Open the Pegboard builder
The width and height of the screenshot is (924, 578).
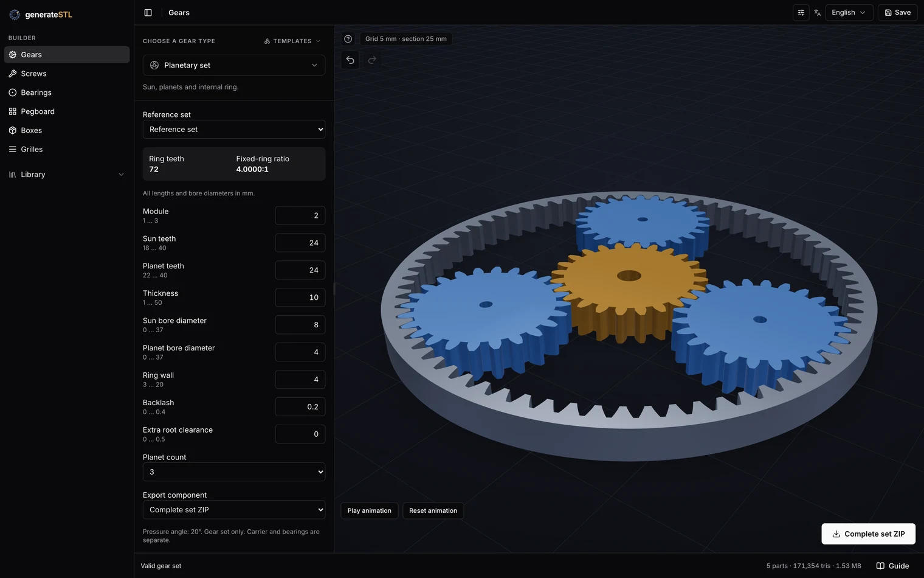click(x=67, y=111)
